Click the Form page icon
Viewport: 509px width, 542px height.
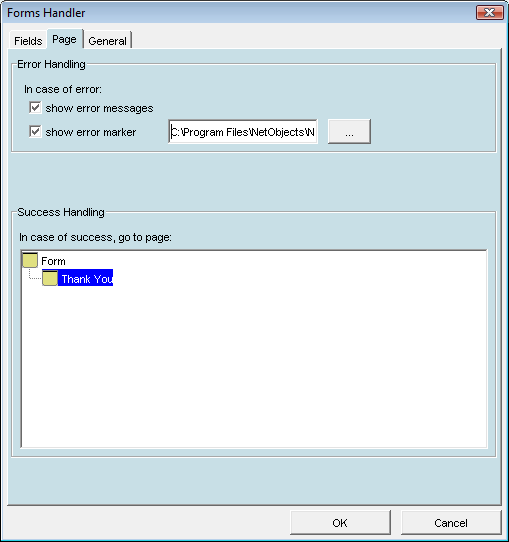(30, 260)
